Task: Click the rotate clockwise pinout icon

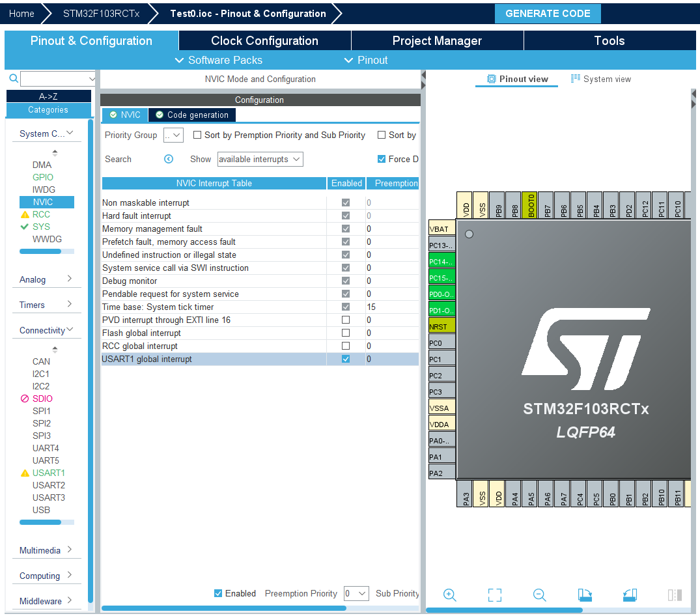Action: [x=585, y=595]
